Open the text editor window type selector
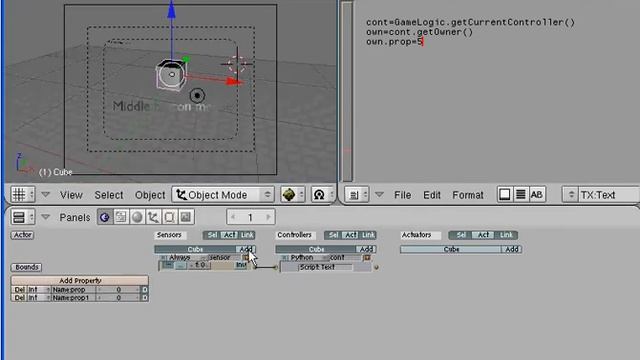 click(357, 195)
